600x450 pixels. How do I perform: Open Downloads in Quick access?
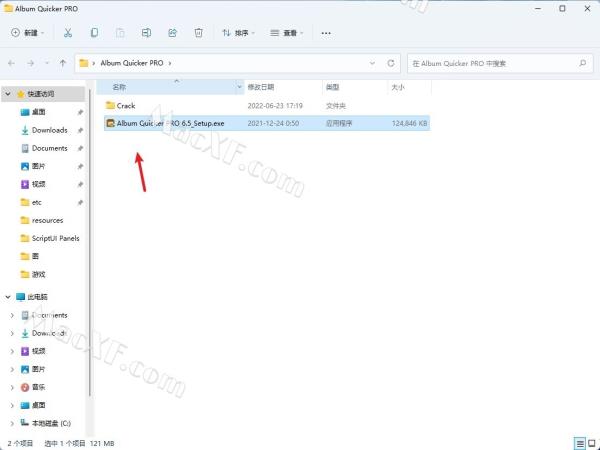[50, 130]
